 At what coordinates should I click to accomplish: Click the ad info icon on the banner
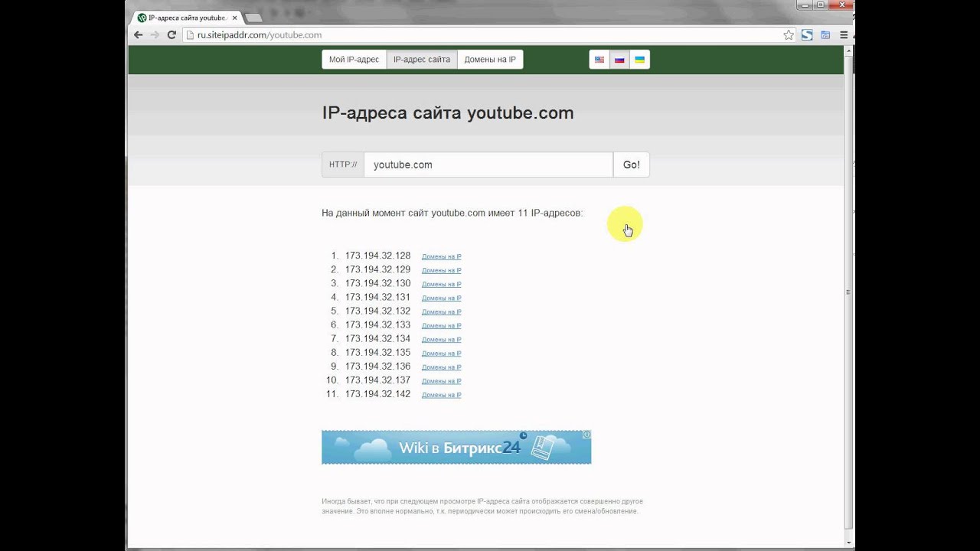tap(587, 435)
